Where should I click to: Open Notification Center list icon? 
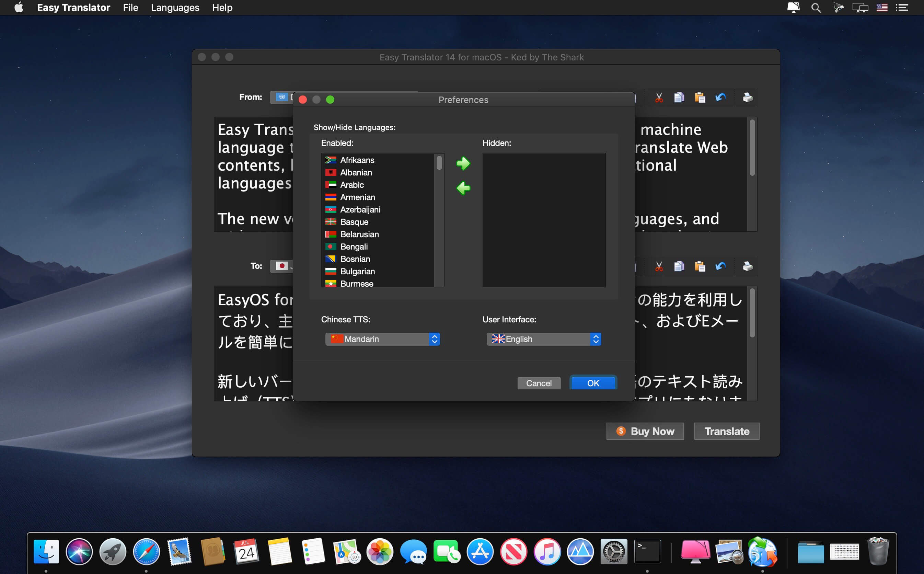pos(902,8)
